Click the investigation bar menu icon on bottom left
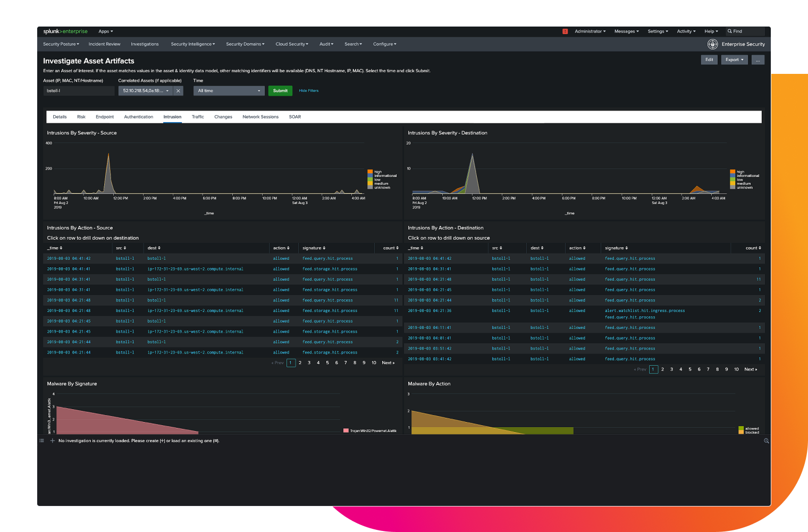 point(41,441)
